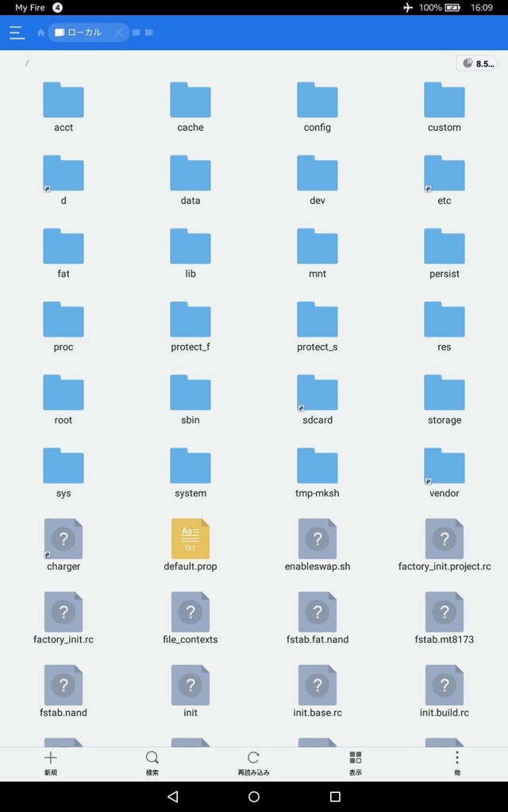
Task: Select the init.base.rc file
Action: (317, 691)
